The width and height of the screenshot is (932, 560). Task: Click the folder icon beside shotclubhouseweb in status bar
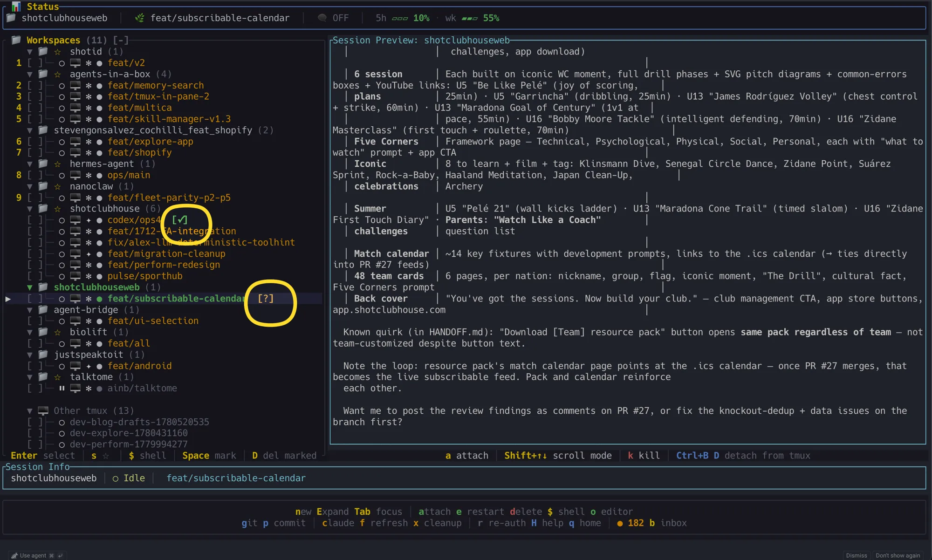(x=11, y=18)
